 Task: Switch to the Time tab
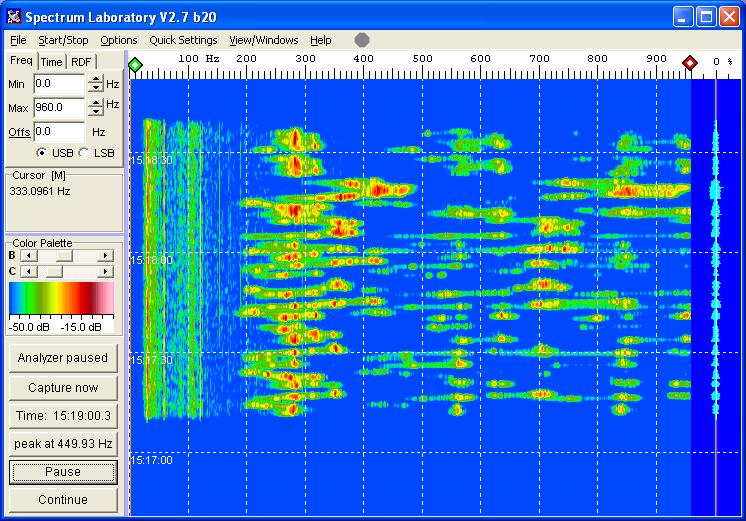point(51,62)
